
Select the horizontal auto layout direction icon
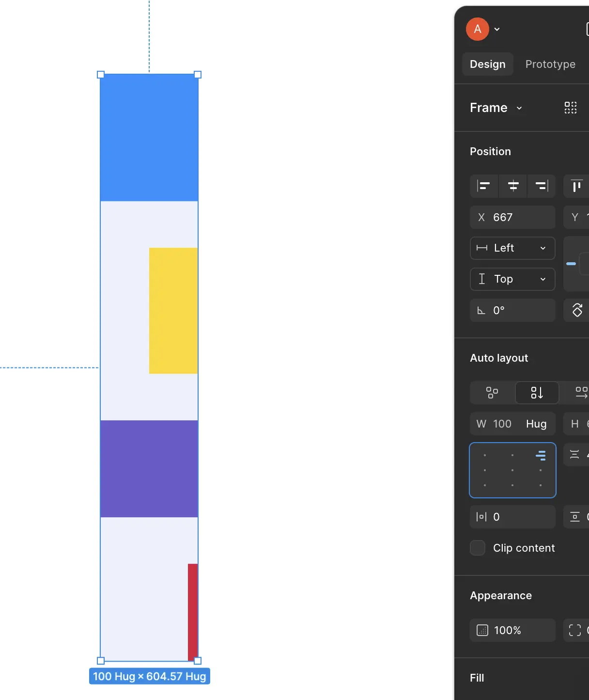(581, 392)
